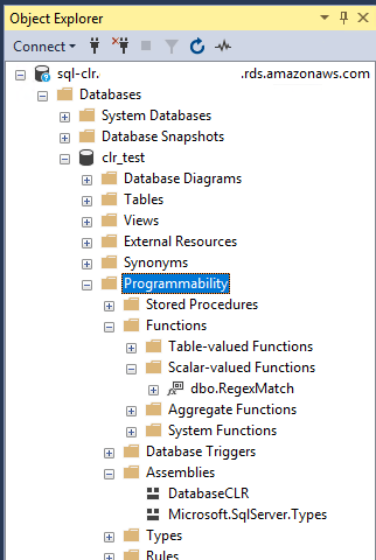Image resolution: width=376 pixels, height=560 pixels.
Task: Select the Functions folder label
Action: click(176, 325)
